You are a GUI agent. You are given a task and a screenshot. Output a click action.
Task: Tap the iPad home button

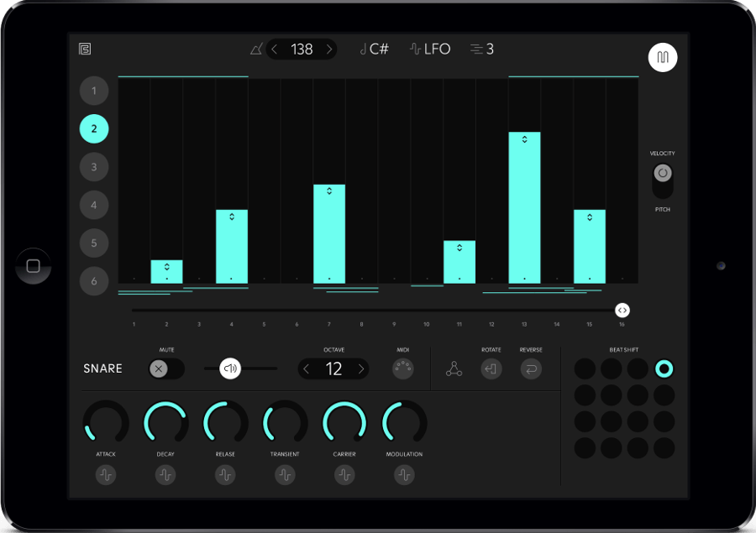[34, 266]
